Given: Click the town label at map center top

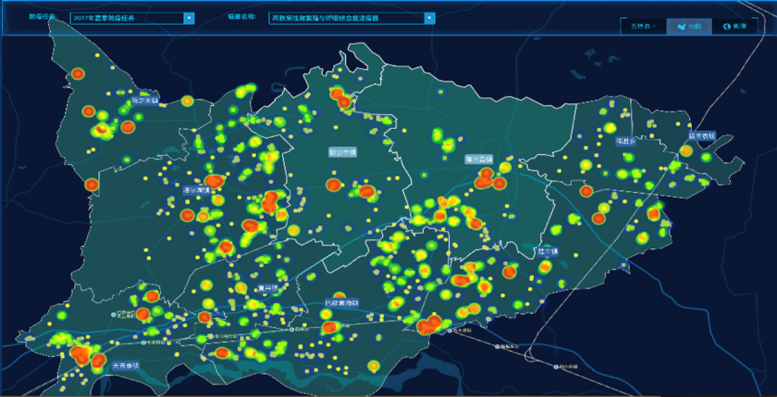Looking at the screenshot, I should point(342,152).
